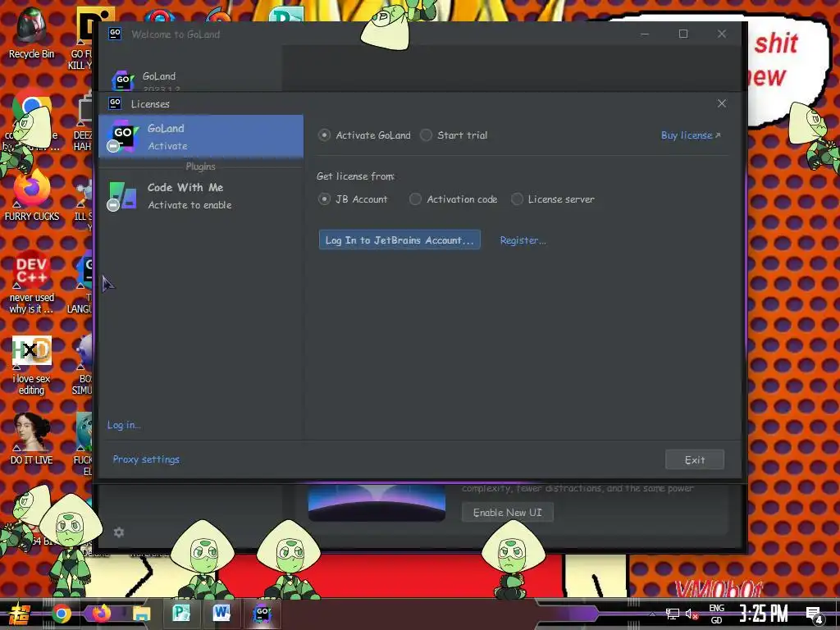This screenshot has width=840, height=630.
Task: Click the GoLand product icon in Licenses list
Action: coord(123,136)
